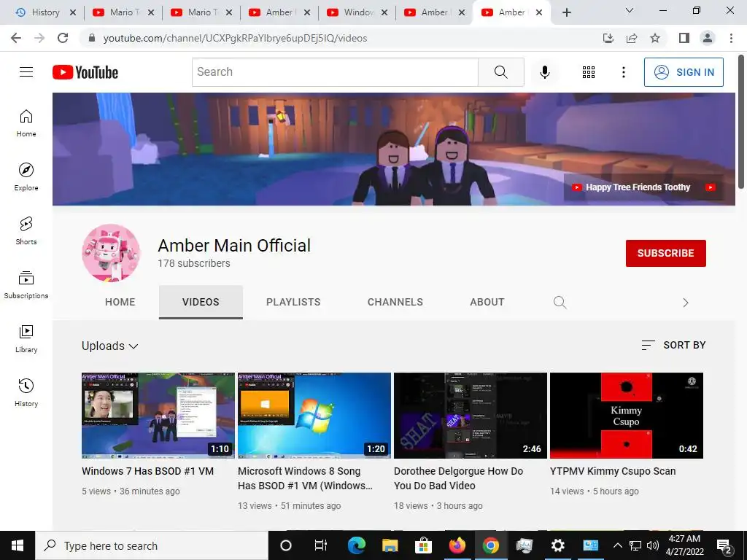Image resolution: width=747 pixels, height=560 pixels.
Task: Click the share this page icon
Action: click(x=632, y=38)
